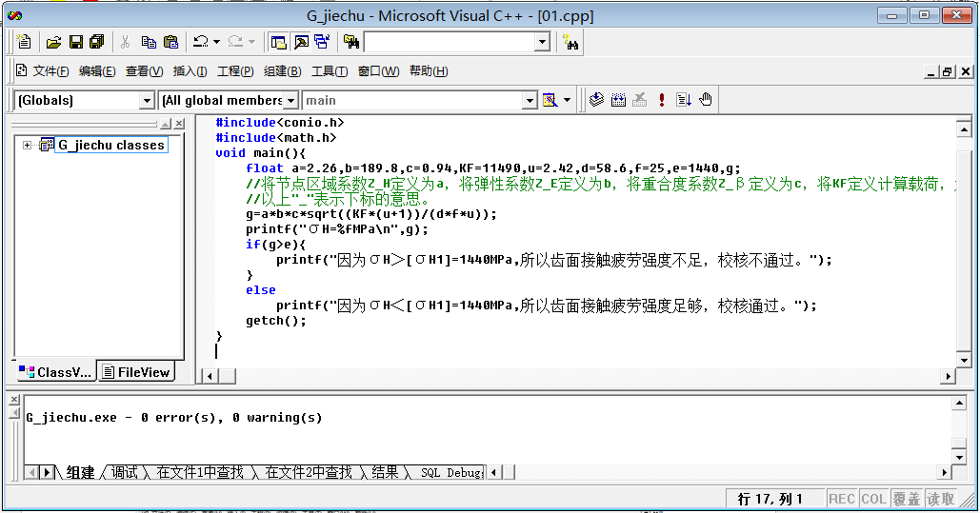This screenshot has width=980, height=513.
Task: Compile the file using the Compile icon
Action: [x=597, y=100]
